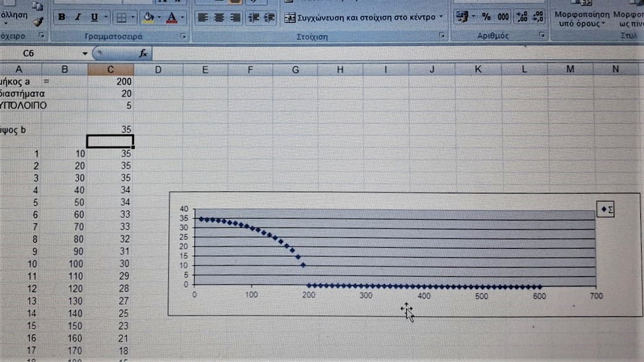Center the cell text horizontally
Viewport: 644px width, 362px height.
coord(219,18)
